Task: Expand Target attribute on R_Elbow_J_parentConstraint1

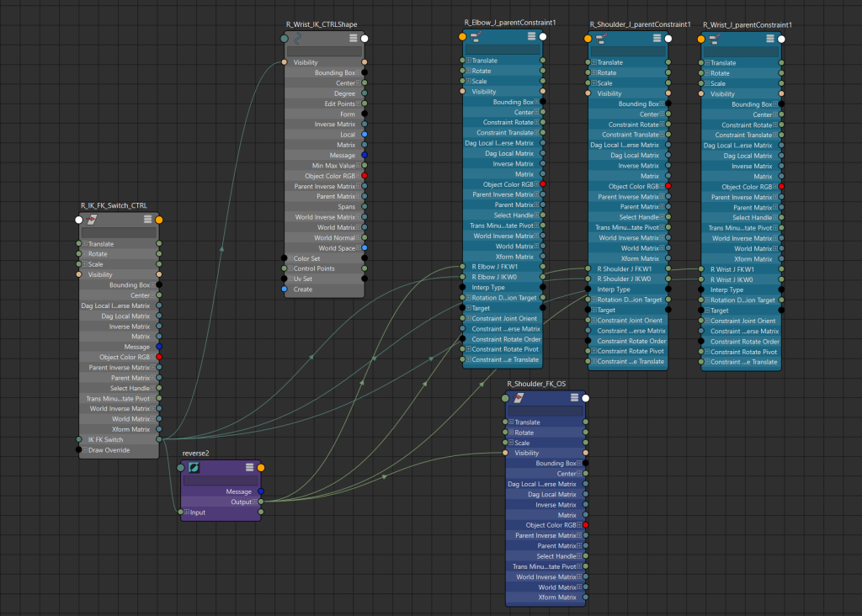Action: 468,308
